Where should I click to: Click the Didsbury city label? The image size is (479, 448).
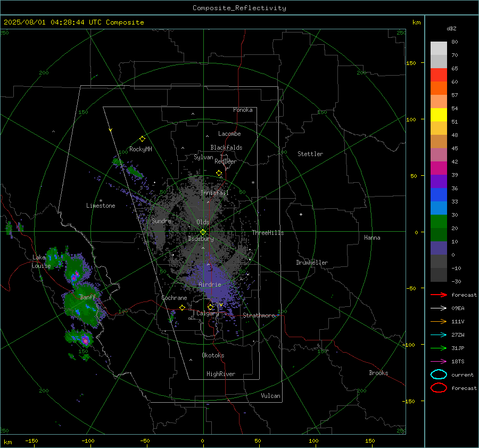click(x=201, y=239)
